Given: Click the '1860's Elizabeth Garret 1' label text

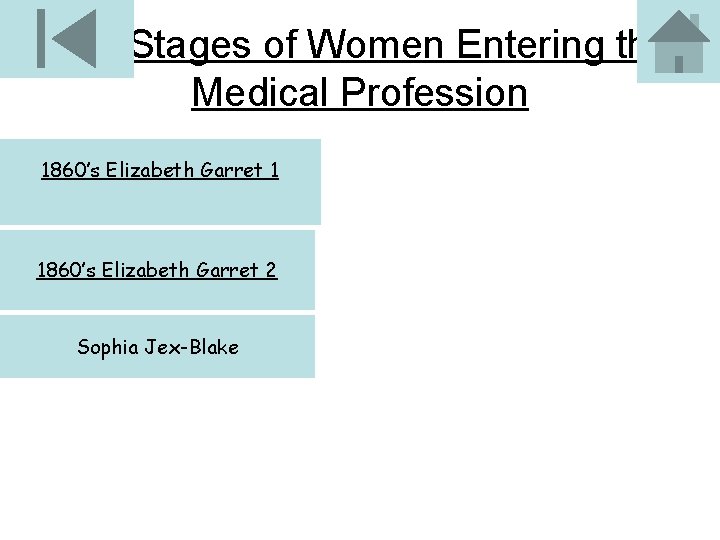Looking at the screenshot, I should click(x=160, y=170).
